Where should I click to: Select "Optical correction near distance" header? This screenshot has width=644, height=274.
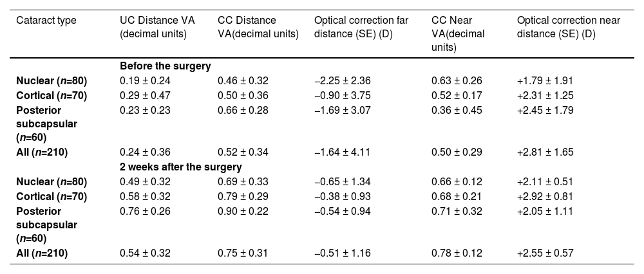pos(569,27)
